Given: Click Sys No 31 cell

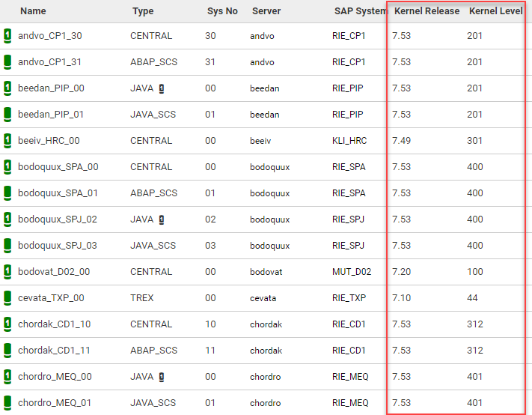Looking at the screenshot, I should click(x=210, y=62).
